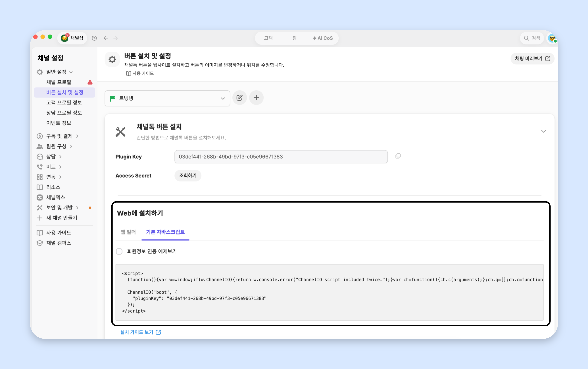Go forward with the right arrow
The image size is (588, 369).
[x=116, y=38]
